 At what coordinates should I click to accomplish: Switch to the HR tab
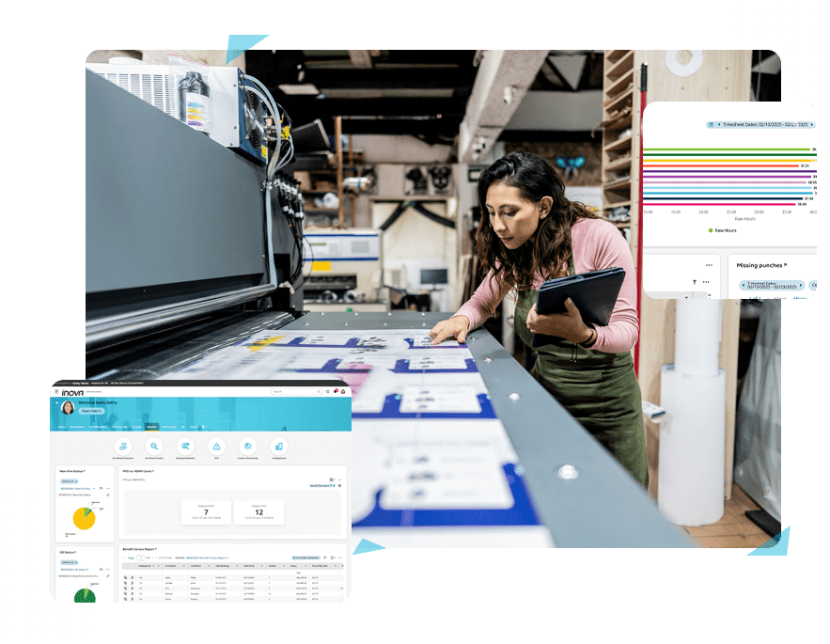(182, 427)
